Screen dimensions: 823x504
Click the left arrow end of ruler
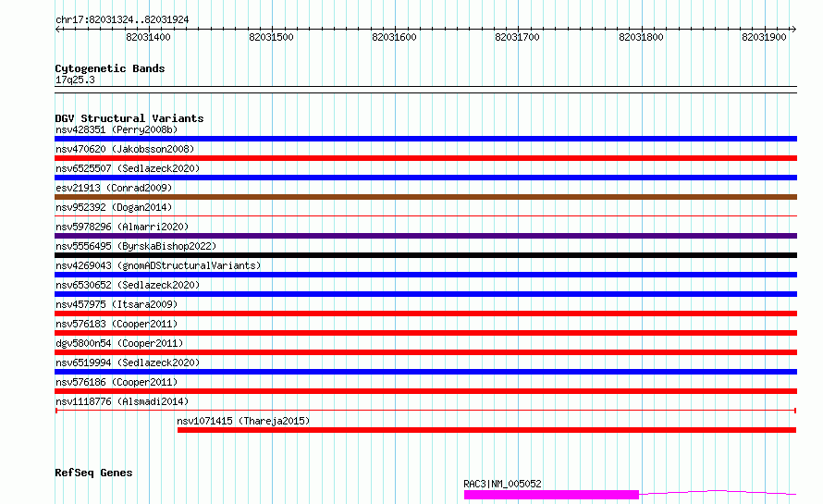tap(57, 30)
